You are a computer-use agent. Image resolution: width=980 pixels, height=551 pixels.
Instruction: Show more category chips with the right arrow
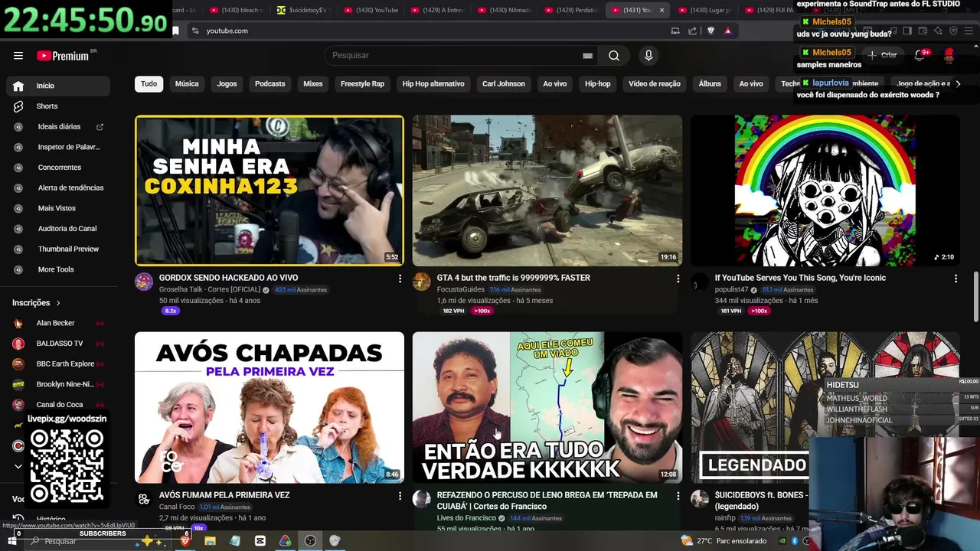(x=958, y=84)
